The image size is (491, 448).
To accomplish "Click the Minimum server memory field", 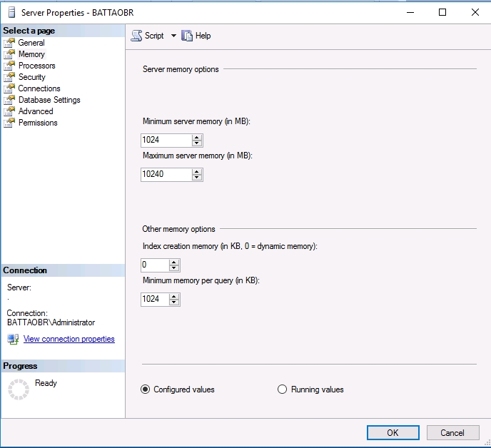I will tap(166, 140).
